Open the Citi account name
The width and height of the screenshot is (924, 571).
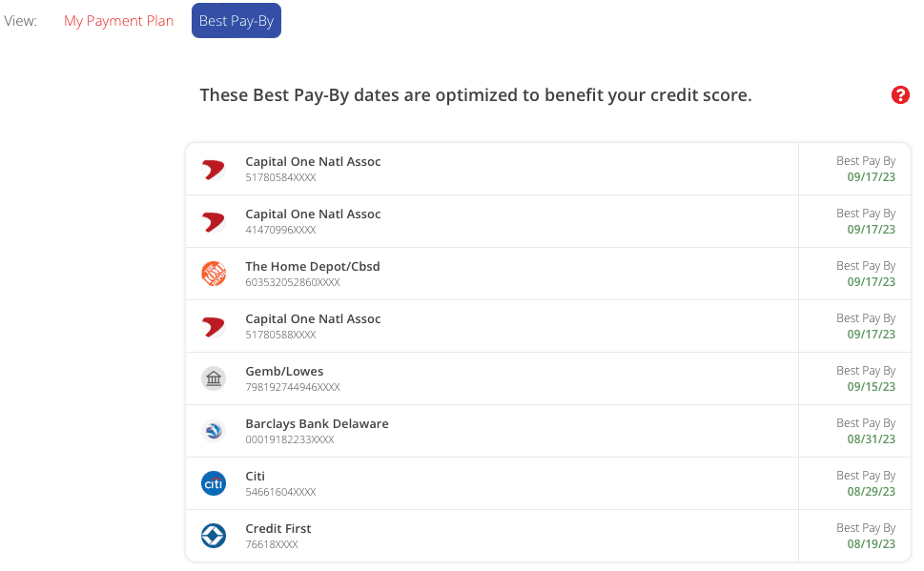[x=256, y=476]
